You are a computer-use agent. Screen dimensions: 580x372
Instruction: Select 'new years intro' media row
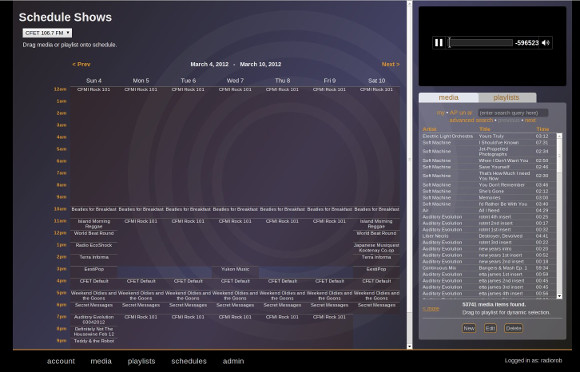[489, 249]
